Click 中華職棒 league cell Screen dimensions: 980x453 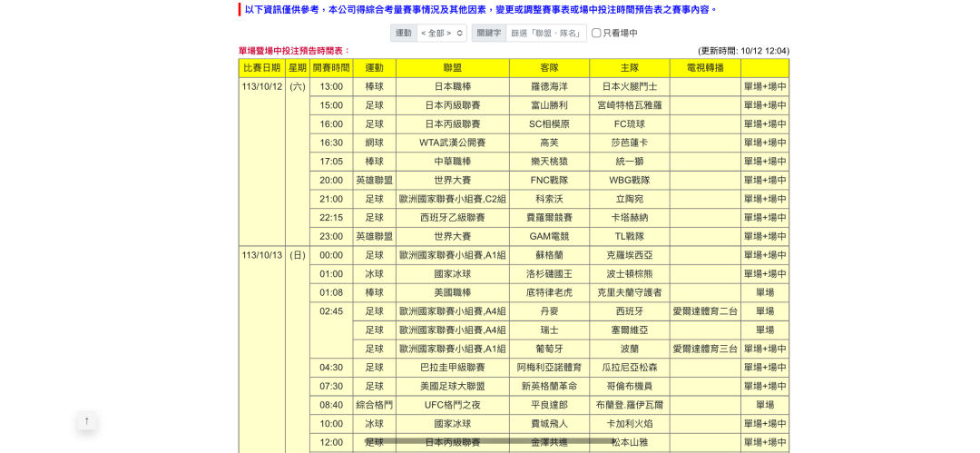coord(453,162)
